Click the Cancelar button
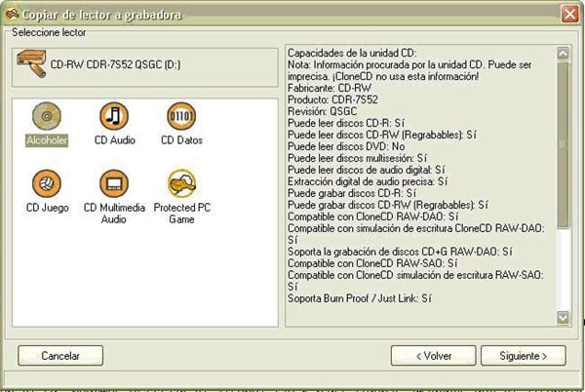The image size is (585, 392). coord(60,356)
